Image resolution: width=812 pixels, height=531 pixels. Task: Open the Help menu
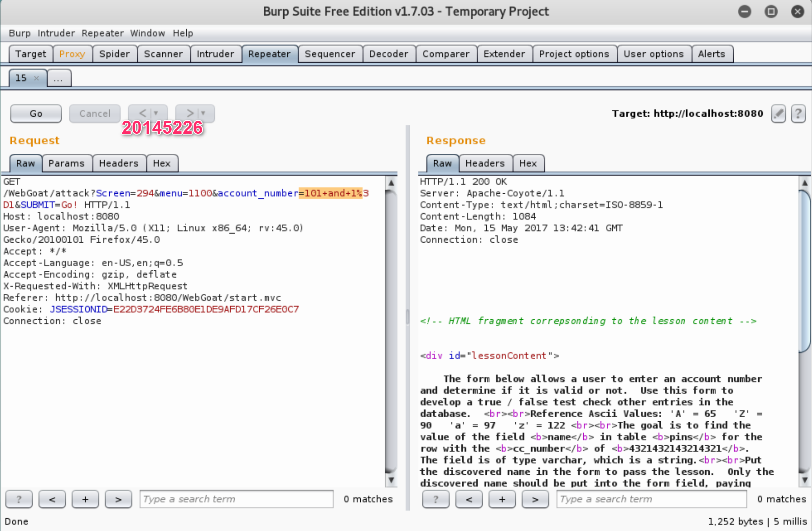point(183,33)
